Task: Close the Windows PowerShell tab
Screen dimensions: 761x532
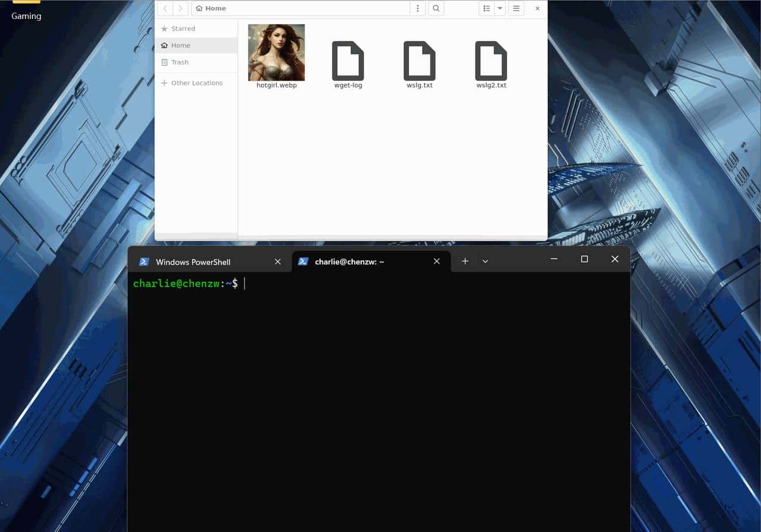Action: pyautogui.click(x=278, y=262)
